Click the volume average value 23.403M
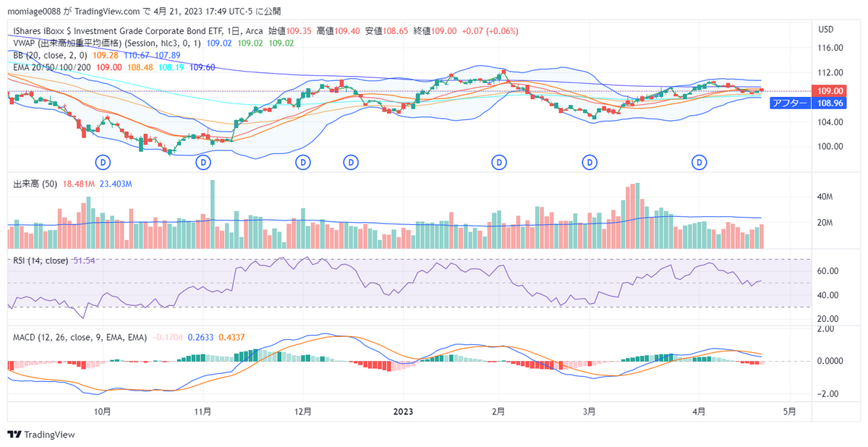Image resolution: width=868 pixels, height=447 pixels. pyautogui.click(x=116, y=184)
